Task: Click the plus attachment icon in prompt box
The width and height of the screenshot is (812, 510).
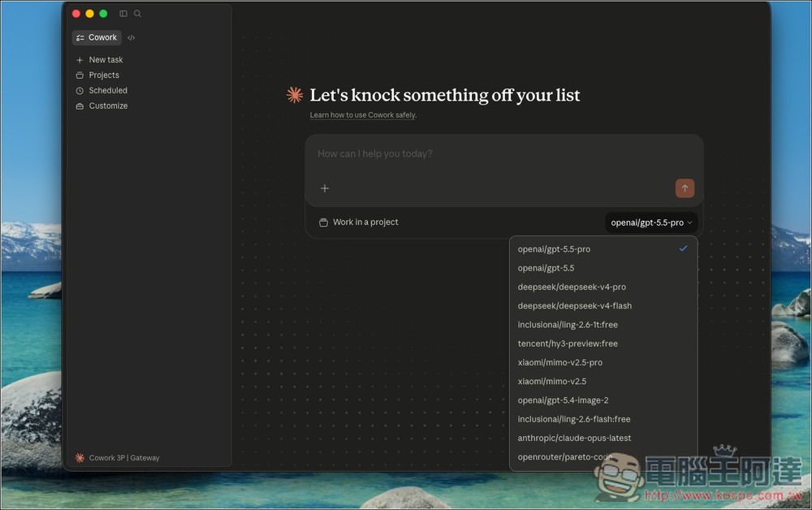Action: (x=325, y=188)
